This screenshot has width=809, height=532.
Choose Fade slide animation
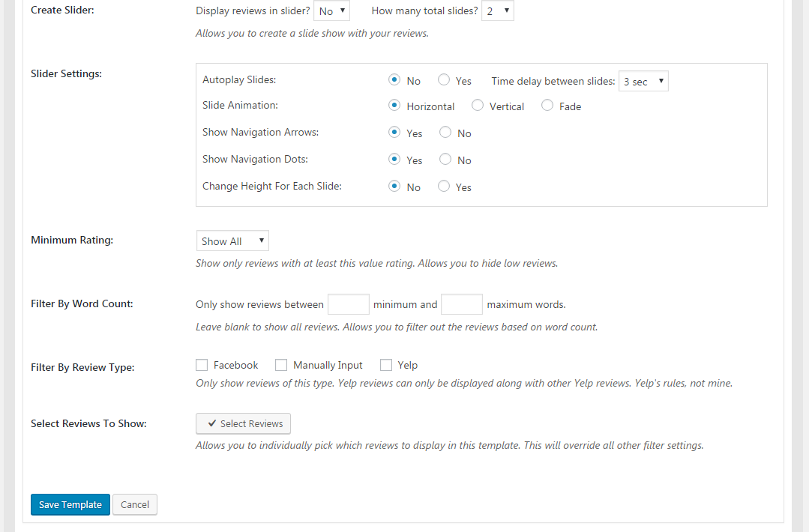[547, 106]
